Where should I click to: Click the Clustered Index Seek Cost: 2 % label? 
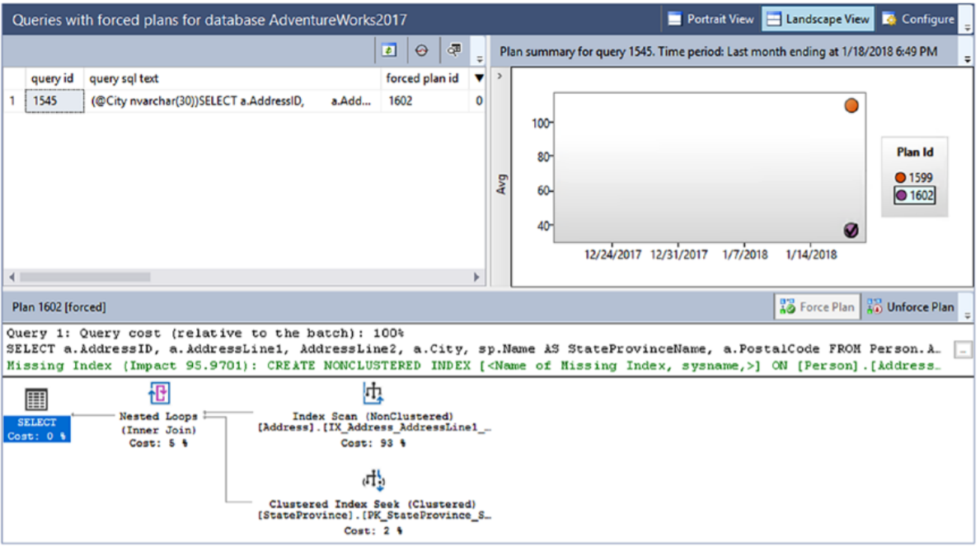[373, 530]
